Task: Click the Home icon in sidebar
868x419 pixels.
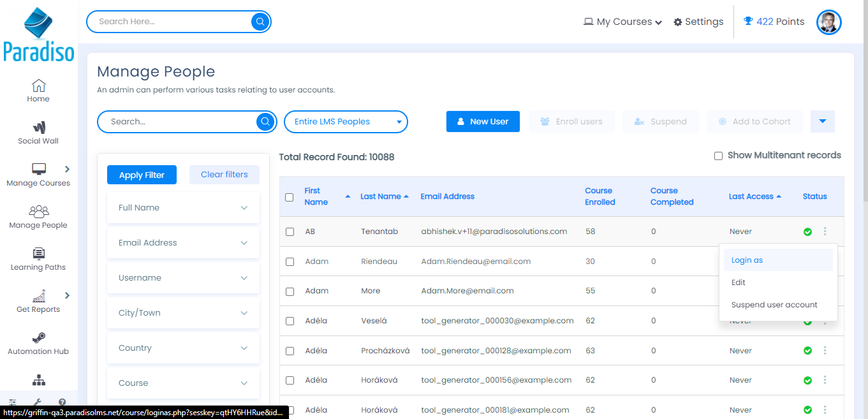Action: (38, 85)
